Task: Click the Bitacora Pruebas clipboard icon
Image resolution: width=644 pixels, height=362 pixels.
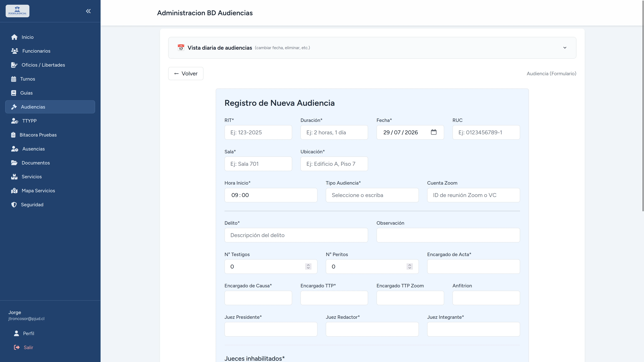Action: point(13,135)
